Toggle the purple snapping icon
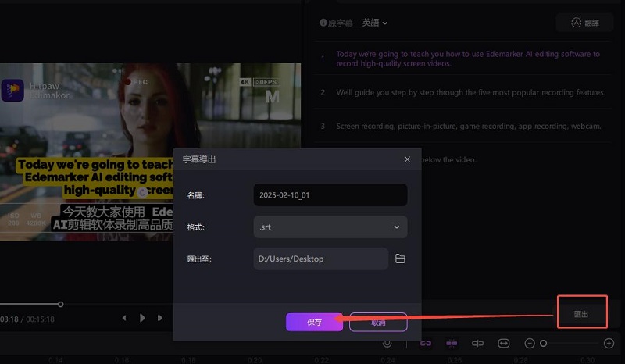 pos(452,343)
